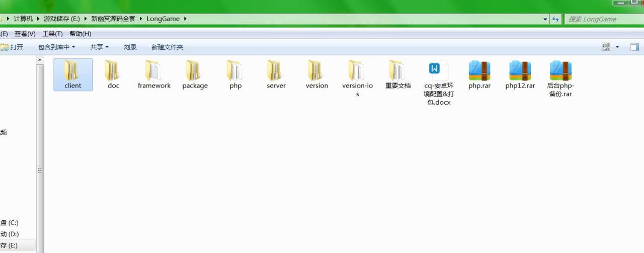Open the 包含到库中 dropdown
644x253 pixels.
pyautogui.click(x=56, y=47)
